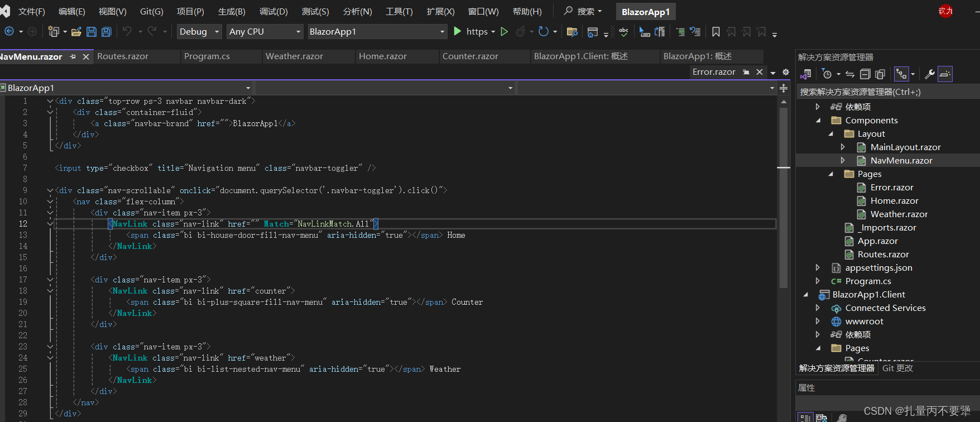Switch to the Git 更改 panel tab

click(898, 368)
